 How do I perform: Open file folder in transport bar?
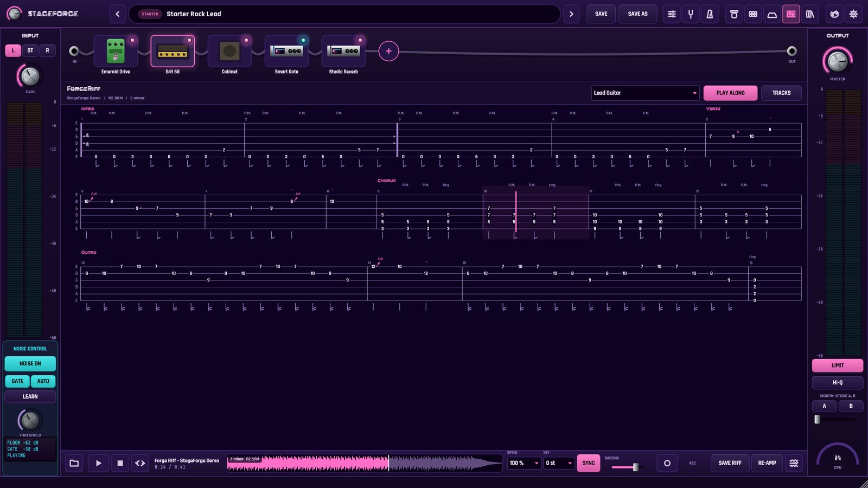click(74, 463)
